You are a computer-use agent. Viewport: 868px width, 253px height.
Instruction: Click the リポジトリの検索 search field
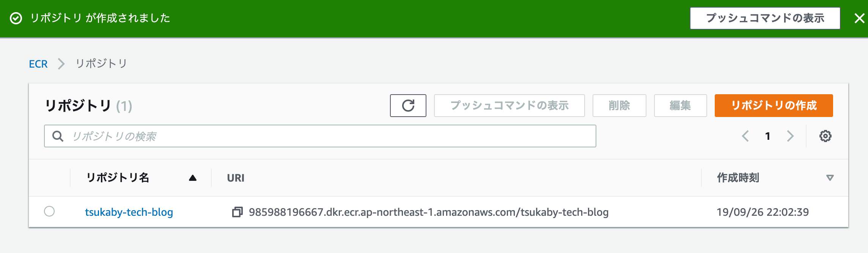(326, 136)
